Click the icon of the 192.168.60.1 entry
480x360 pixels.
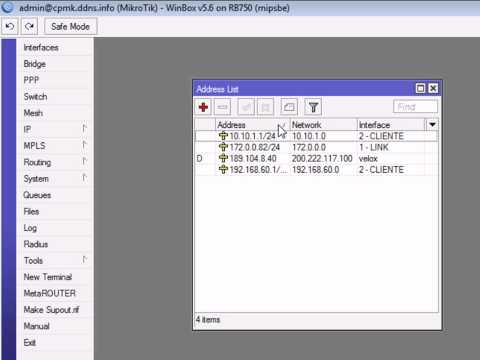[x=223, y=169]
